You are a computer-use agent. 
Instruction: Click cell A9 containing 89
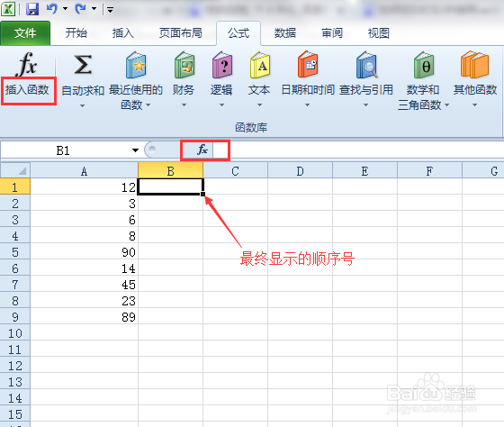pyautogui.click(x=85, y=316)
